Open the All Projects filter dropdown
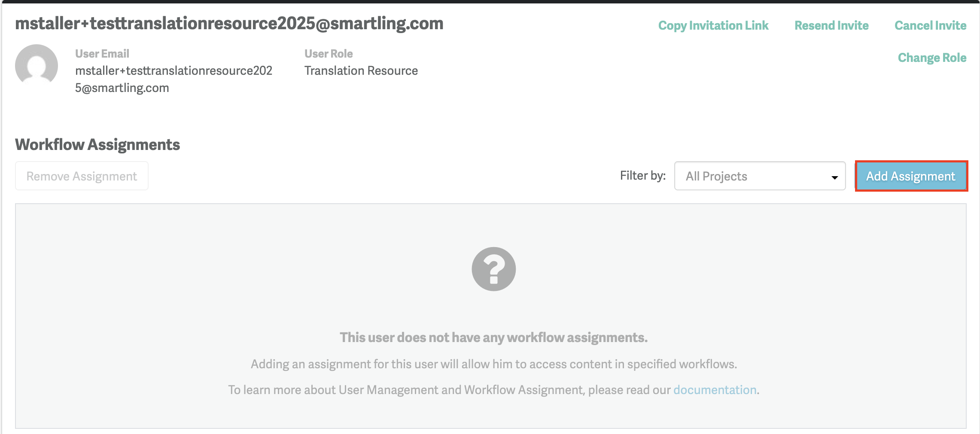 click(x=760, y=176)
